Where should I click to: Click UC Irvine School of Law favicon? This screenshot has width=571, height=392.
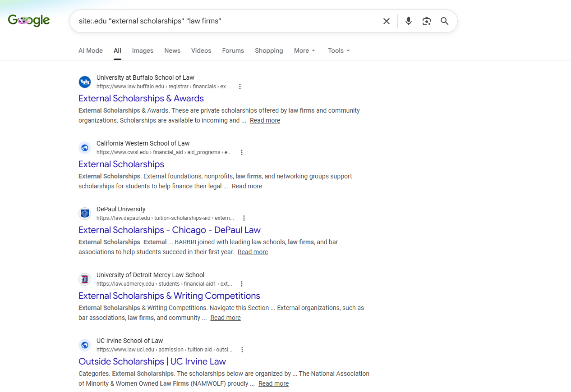[x=85, y=345]
